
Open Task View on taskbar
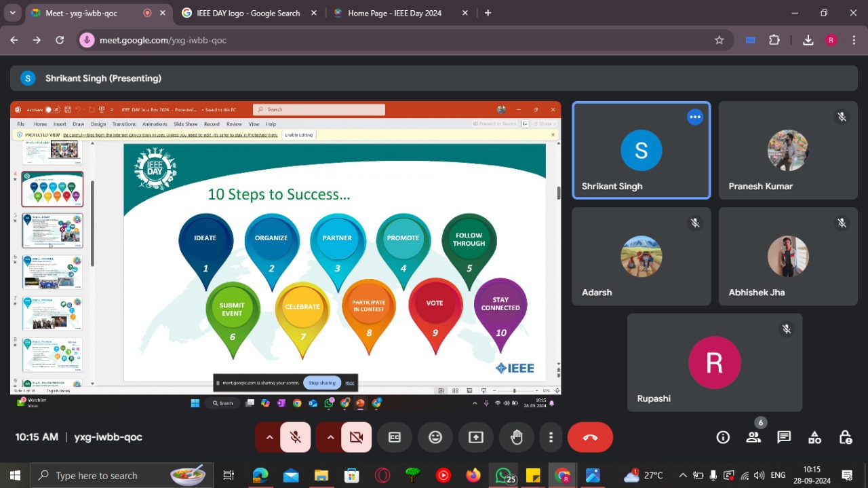coord(229,476)
